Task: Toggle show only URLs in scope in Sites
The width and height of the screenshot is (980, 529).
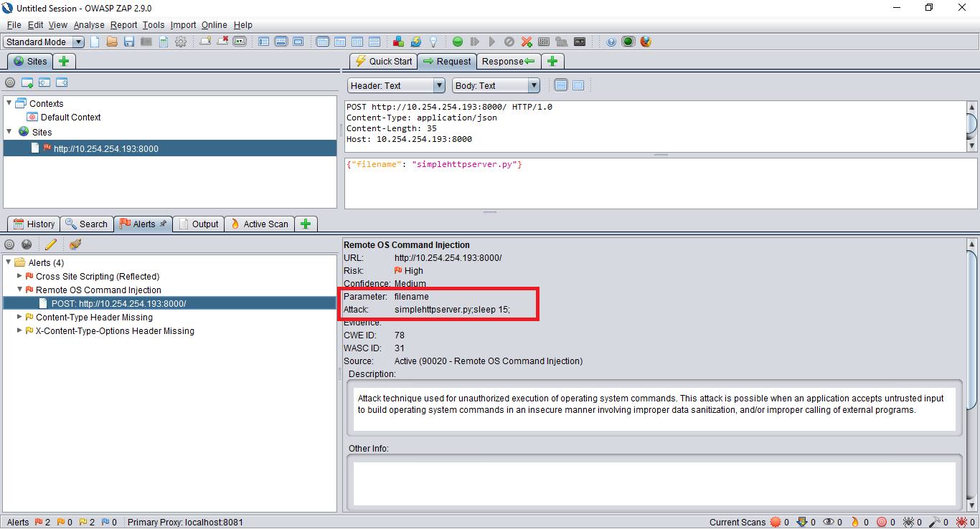Action: click(9, 82)
